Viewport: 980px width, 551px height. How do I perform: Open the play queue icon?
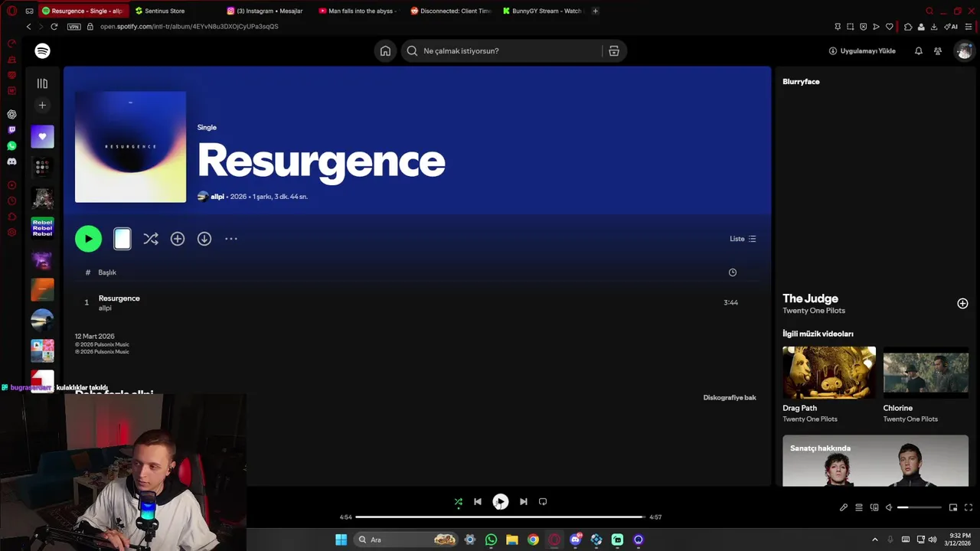[x=859, y=507]
